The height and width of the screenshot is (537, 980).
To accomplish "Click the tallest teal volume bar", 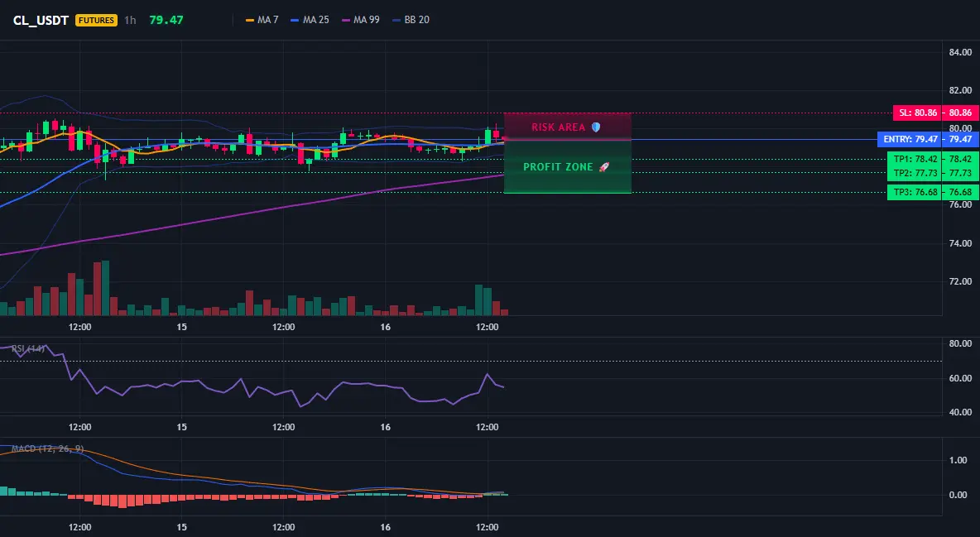I will click(x=105, y=288).
